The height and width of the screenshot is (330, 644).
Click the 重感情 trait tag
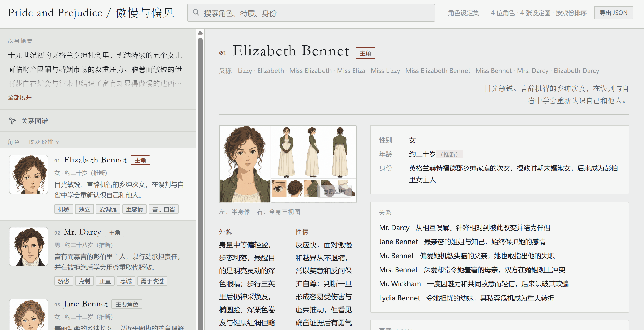[134, 209]
